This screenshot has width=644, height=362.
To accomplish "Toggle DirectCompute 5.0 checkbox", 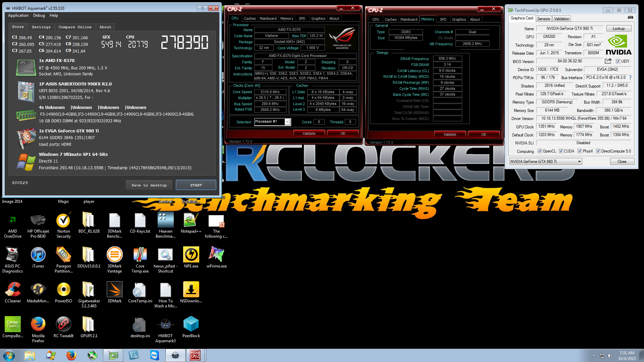I will [x=598, y=151].
